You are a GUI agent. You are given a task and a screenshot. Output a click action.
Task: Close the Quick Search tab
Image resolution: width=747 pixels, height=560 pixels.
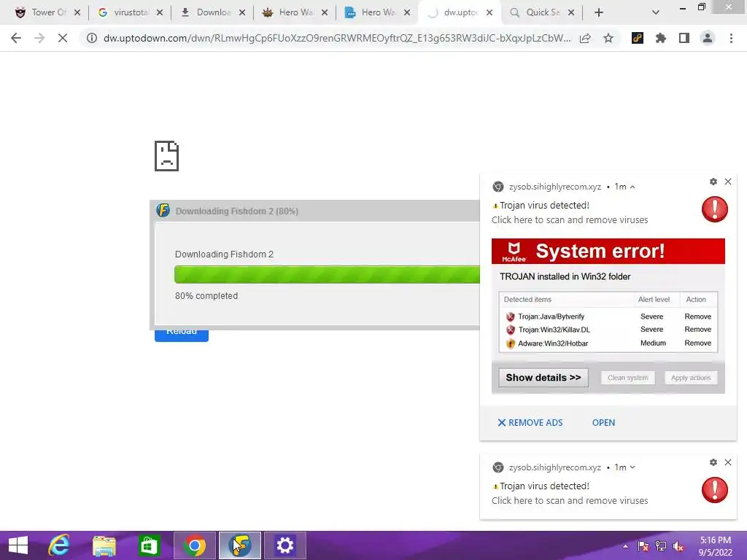[x=571, y=13]
